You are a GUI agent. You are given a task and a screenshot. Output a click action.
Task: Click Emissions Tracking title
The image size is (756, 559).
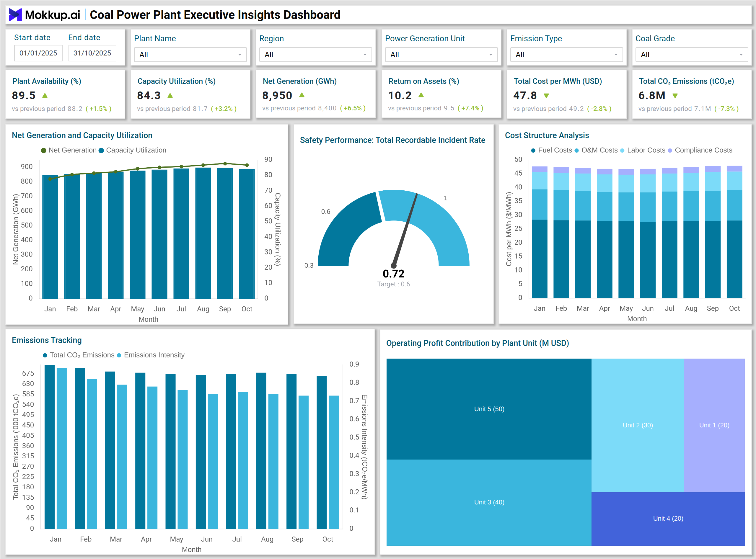point(47,340)
